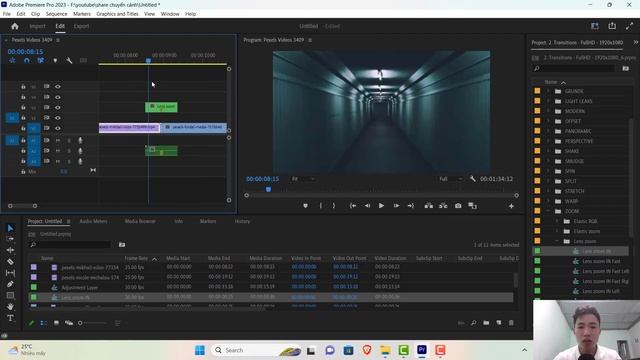Delete selected item with trash icon

pyautogui.click(x=511, y=323)
